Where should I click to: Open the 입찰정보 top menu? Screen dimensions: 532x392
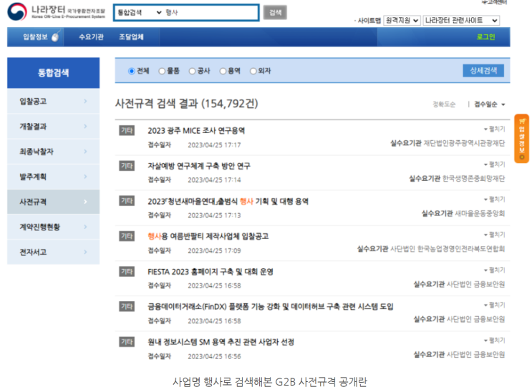tap(35, 36)
